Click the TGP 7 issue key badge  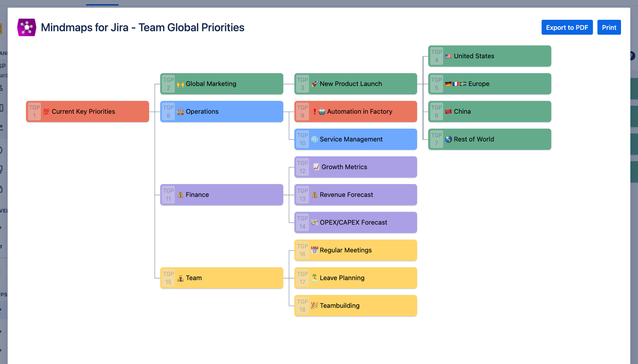437,139
